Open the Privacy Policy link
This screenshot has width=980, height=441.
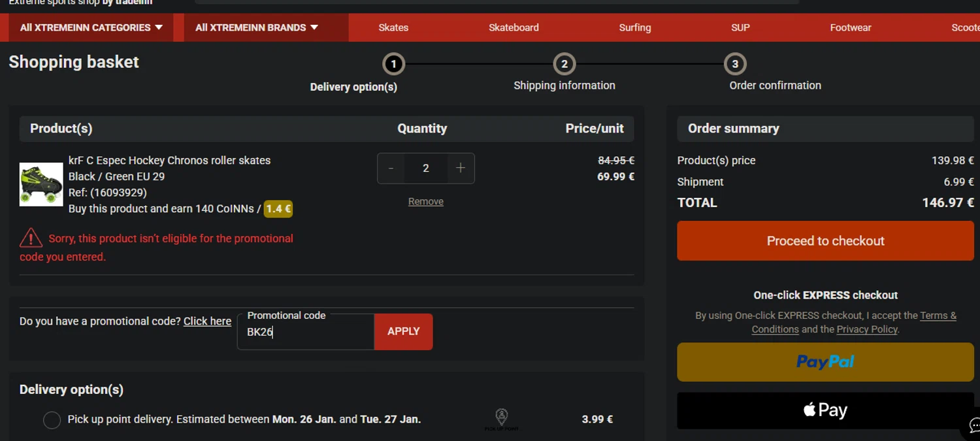[867, 329]
